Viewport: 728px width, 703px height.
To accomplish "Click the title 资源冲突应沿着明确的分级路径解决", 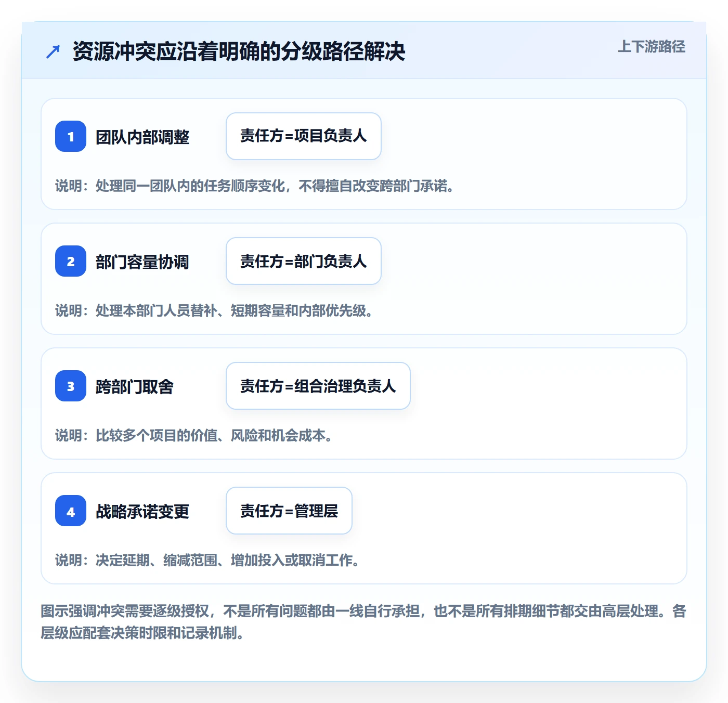I will (239, 51).
